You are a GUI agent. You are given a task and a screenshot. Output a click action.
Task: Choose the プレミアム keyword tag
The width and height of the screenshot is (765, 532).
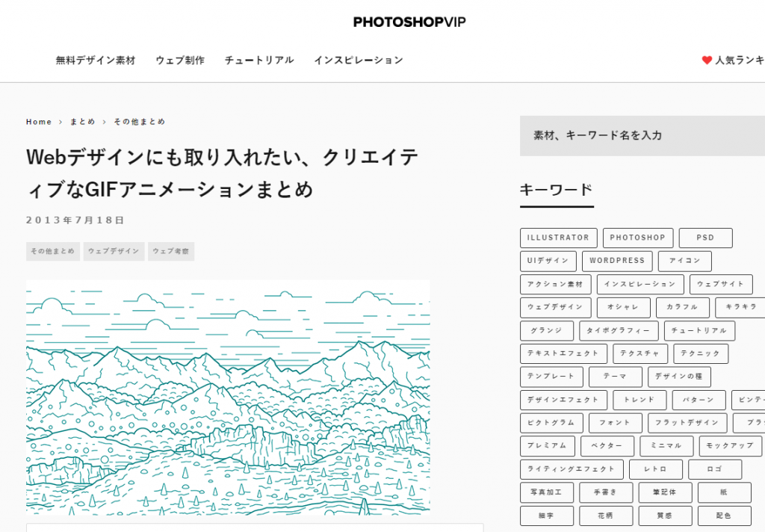548,445
